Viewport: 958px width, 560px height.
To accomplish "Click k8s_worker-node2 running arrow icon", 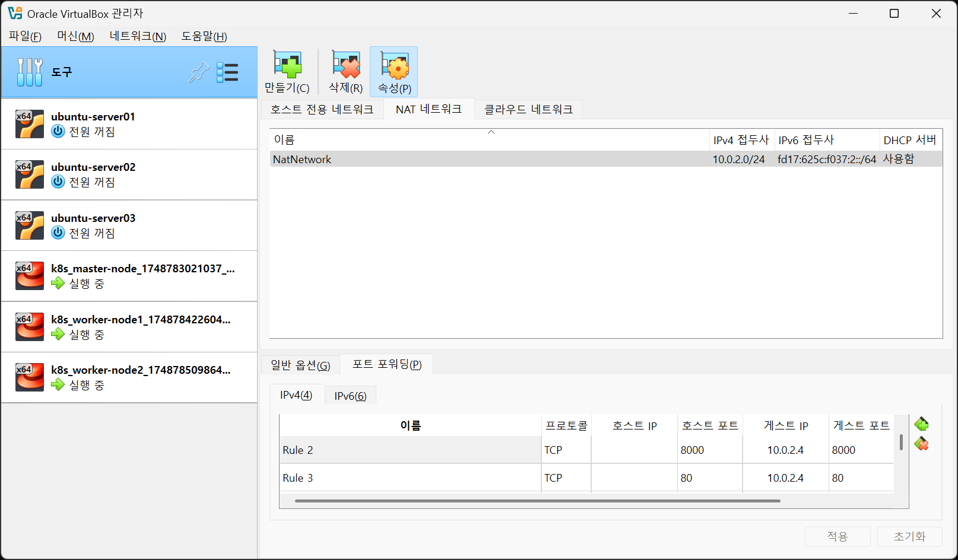I will point(58,384).
